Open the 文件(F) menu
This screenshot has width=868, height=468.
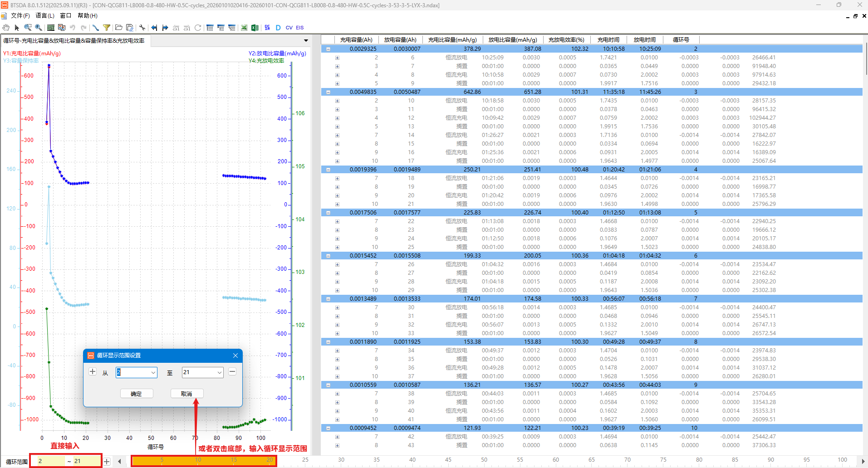click(20, 15)
